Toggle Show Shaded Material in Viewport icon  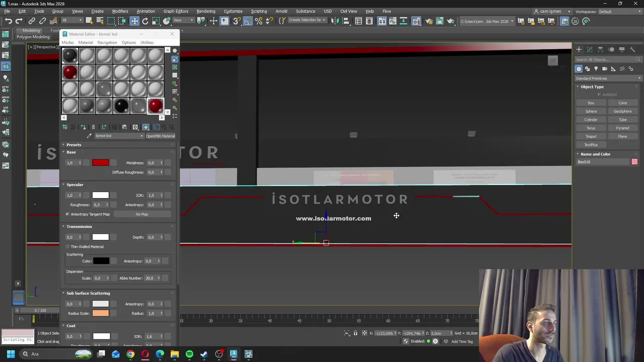click(146, 127)
